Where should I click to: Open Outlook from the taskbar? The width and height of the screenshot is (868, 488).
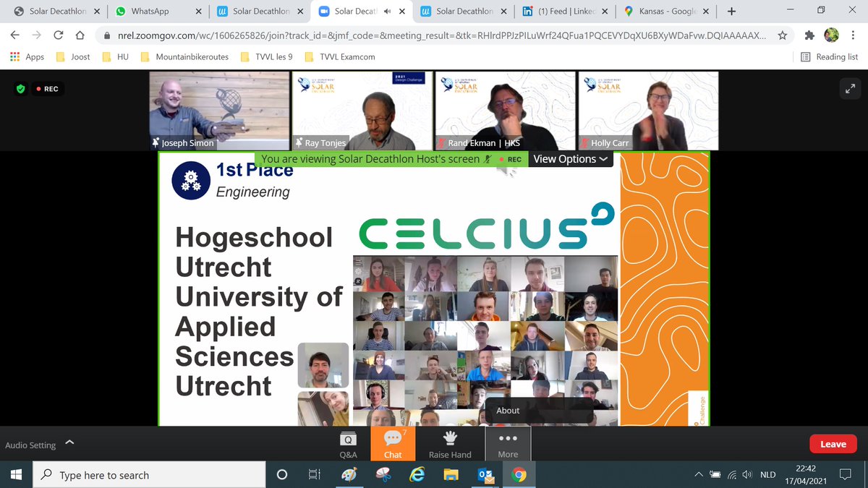pyautogui.click(x=485, y=475)
